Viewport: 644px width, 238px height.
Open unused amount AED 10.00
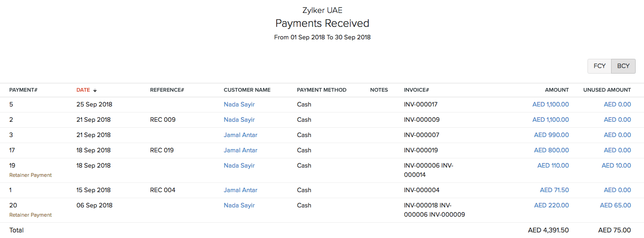pos(616,166)
